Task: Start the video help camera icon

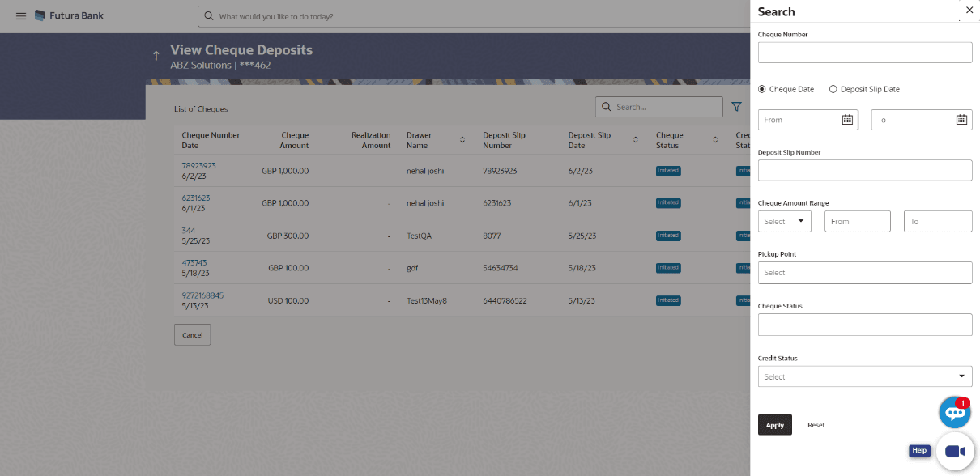Action: point(955,452)
